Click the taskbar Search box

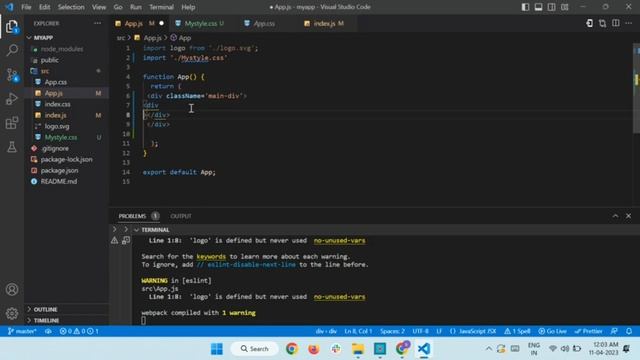click(x=255, y=349)
